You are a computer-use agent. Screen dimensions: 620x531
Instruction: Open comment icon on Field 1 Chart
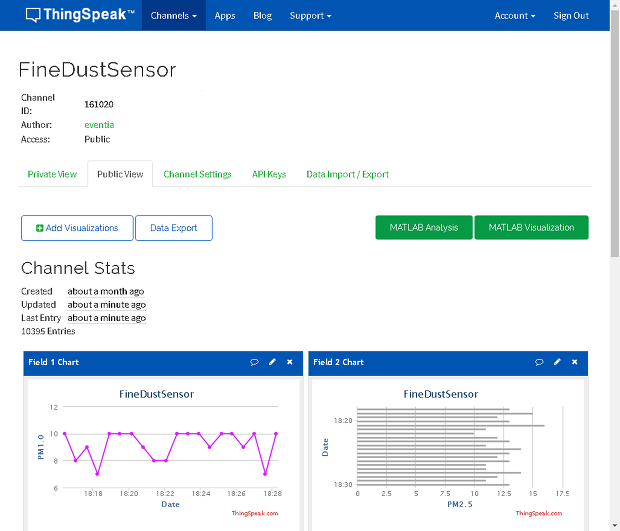tap(254, 362)
